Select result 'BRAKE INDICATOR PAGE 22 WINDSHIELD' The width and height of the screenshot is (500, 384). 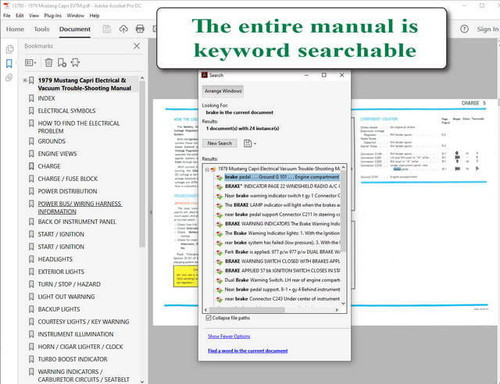click(282, 186)
